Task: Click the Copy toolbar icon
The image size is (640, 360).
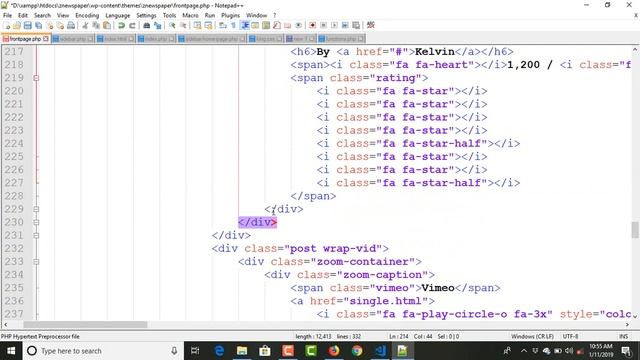Action: 96,25
